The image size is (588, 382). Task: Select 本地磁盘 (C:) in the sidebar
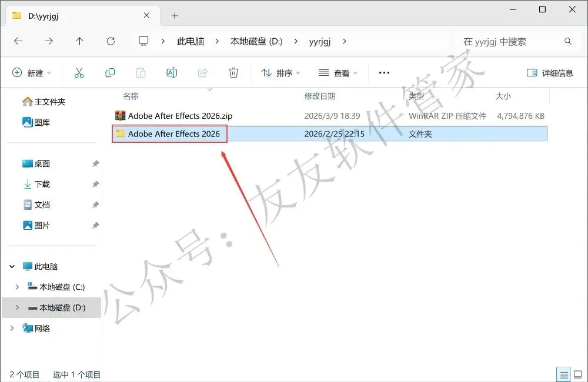(x=56, y=287)
